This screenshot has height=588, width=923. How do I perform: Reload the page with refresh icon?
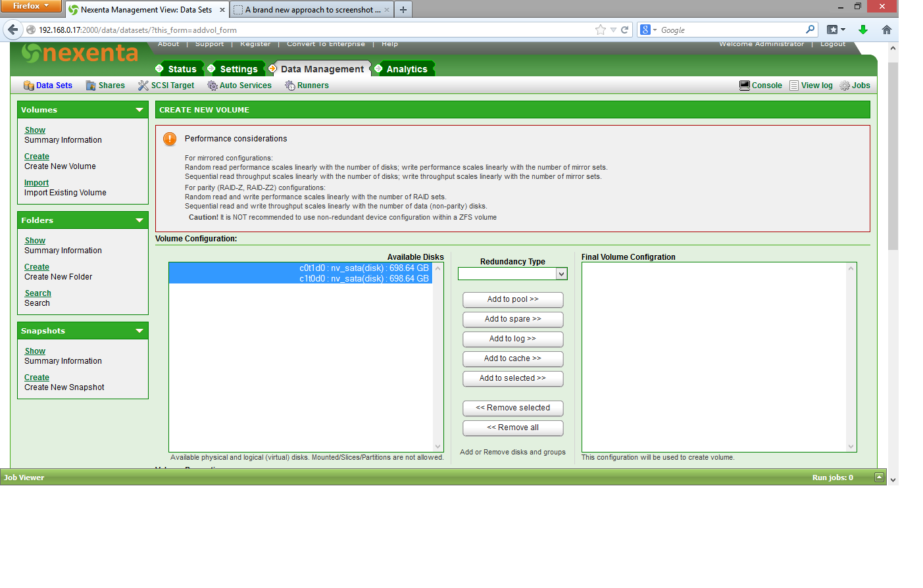625,30
